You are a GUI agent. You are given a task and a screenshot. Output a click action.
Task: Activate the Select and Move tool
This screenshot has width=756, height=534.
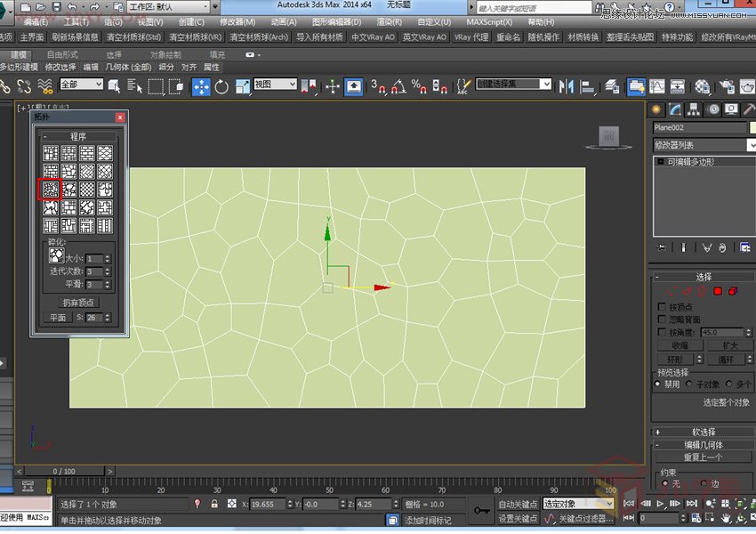click(x=202, y=87)
